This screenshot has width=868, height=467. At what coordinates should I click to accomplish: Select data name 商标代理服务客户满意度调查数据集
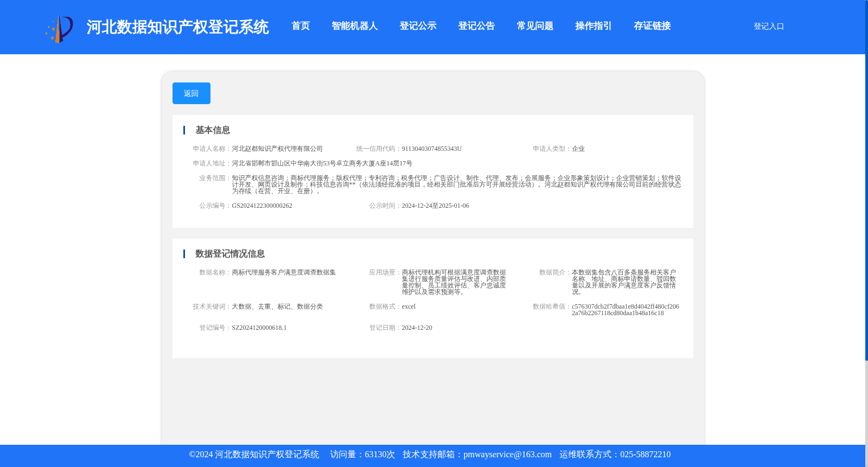(x=284, y=272)
